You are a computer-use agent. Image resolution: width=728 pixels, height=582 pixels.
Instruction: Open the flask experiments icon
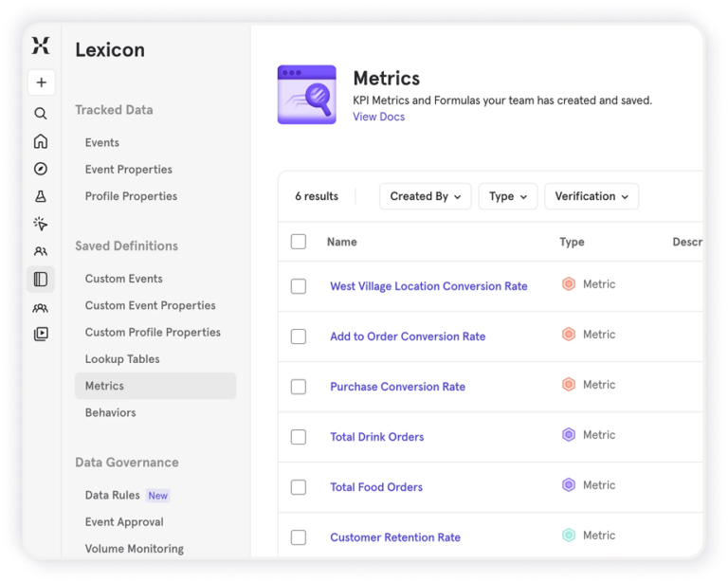pos(41,196)
